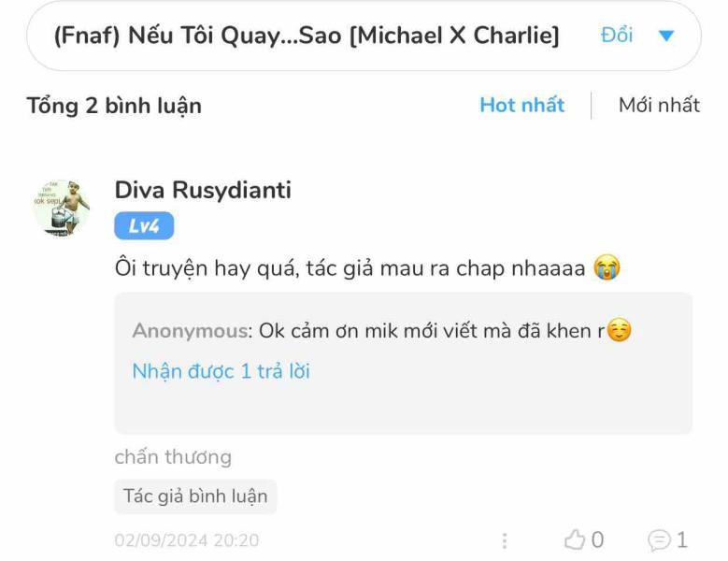Image resolution: width=728 pixels, height=561 pixels.
Task: Expand the story selector with blue triangle
Action: (666, 36)
